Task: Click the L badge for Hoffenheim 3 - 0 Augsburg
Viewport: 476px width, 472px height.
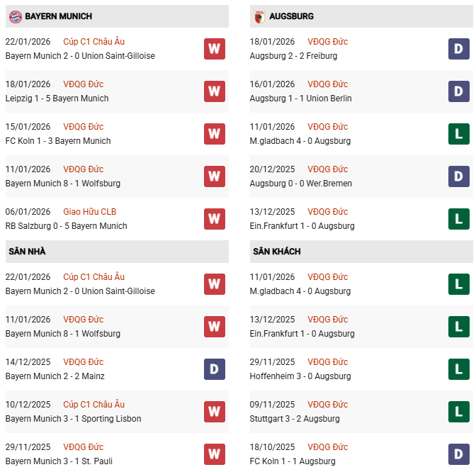Action: pos(459,369)
